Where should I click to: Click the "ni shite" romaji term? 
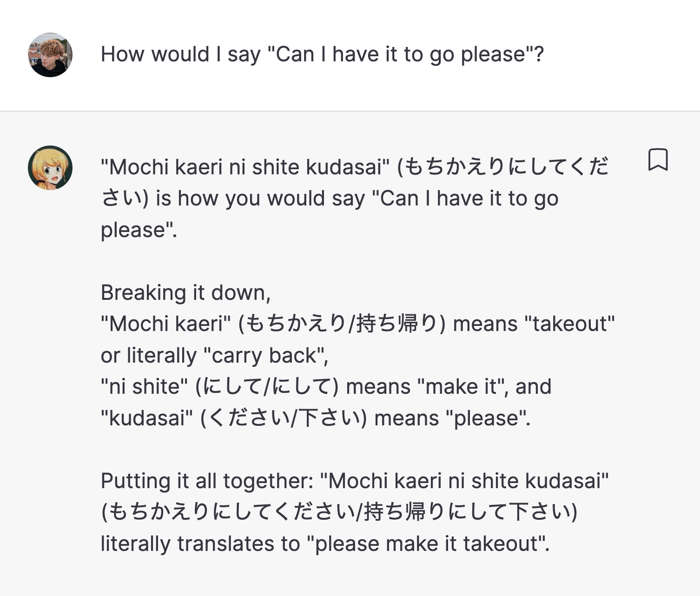point(145,387)
